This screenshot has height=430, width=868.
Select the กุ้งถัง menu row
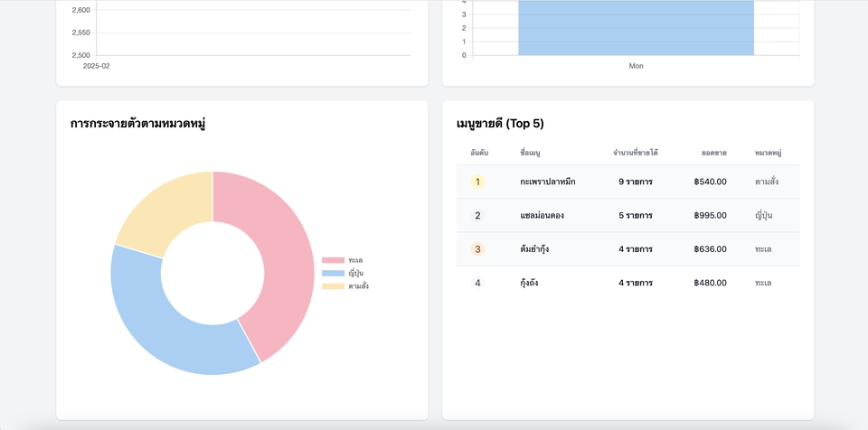[627, 283]
